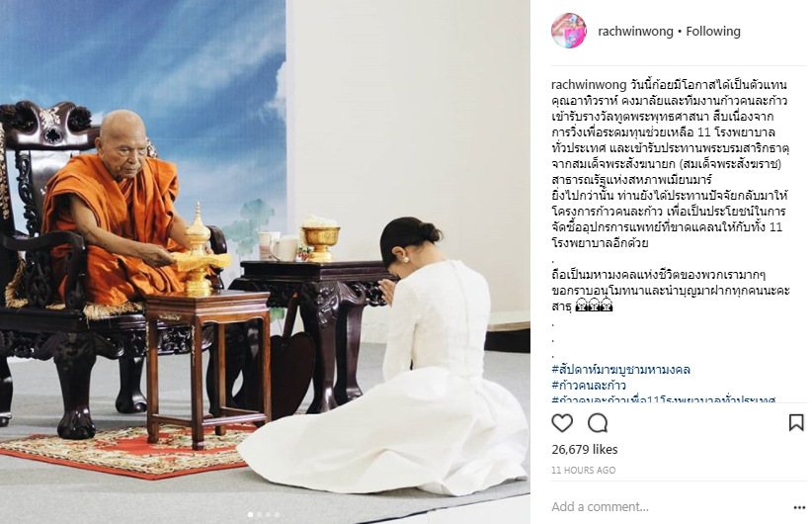Select the fourth carousel dot indicator
The width and height of the screenshot is (812, 524).
[x=277, y=515]
